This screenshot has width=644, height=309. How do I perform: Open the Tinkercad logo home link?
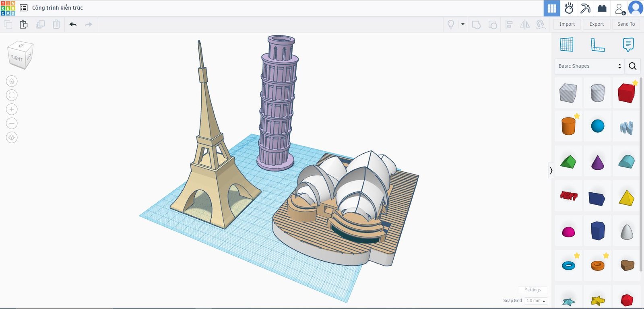tap(8, 8)
